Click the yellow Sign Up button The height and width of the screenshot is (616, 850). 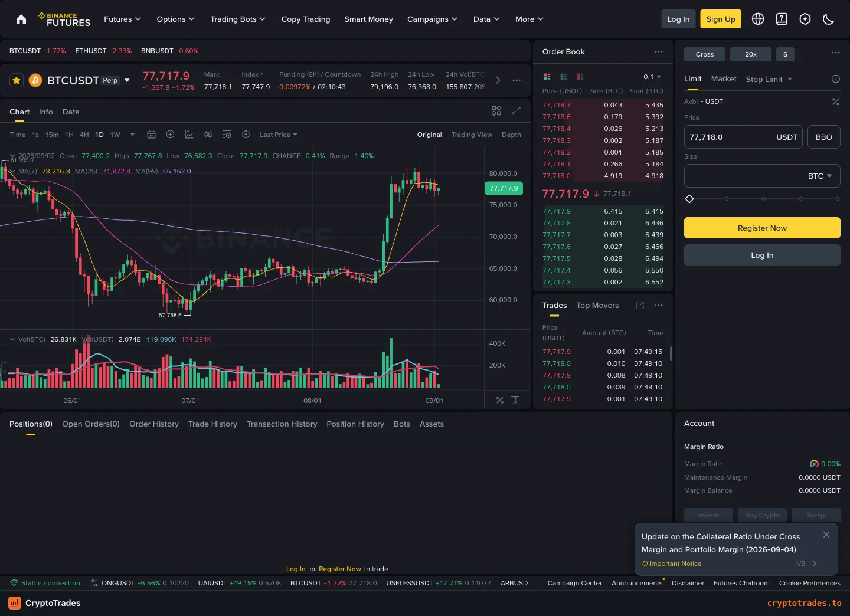721,19
